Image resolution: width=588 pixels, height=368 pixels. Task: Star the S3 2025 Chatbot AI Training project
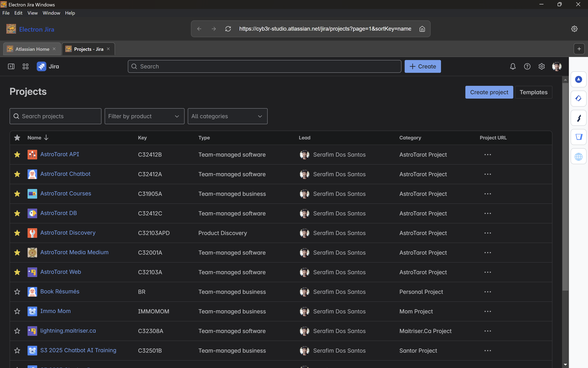(17, 350)
